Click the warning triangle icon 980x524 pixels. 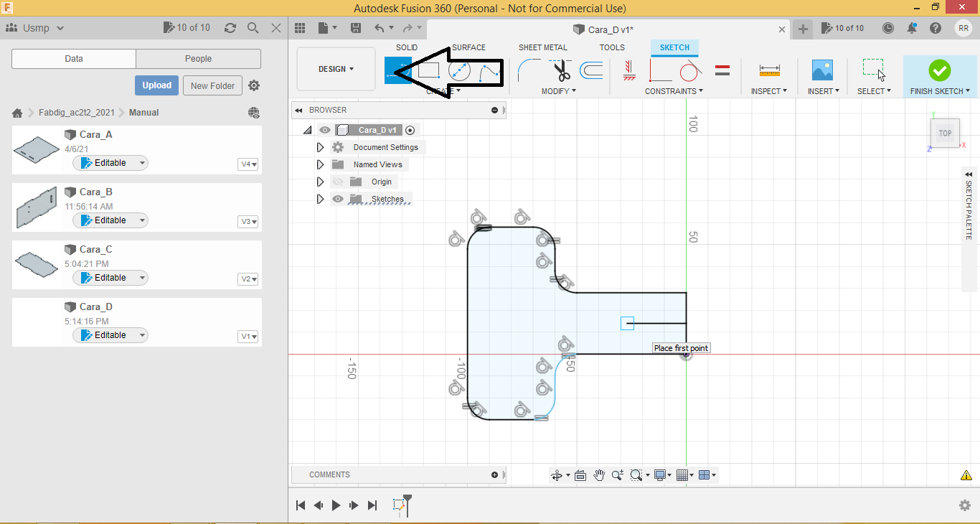(966, 475)
